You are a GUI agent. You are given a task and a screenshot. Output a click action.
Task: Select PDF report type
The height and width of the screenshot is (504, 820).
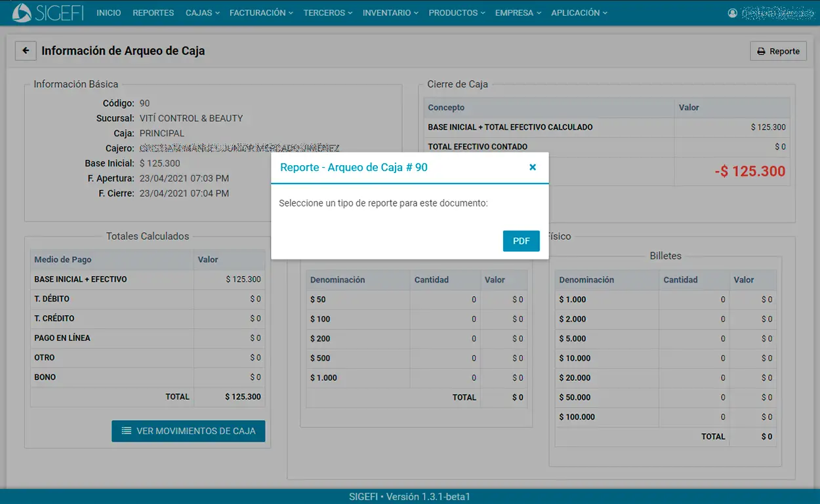[x=521, y=241]
